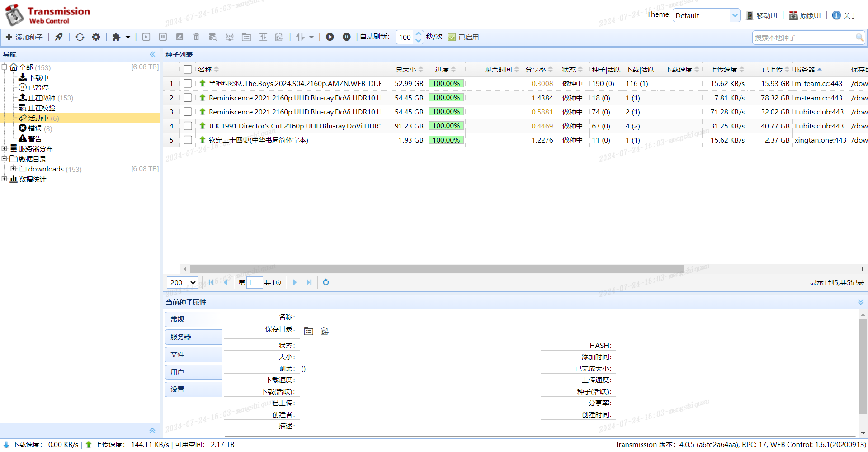Check the select-all checkbox in table header
Screen dimensions: 868x452
(x=188, y=69)
